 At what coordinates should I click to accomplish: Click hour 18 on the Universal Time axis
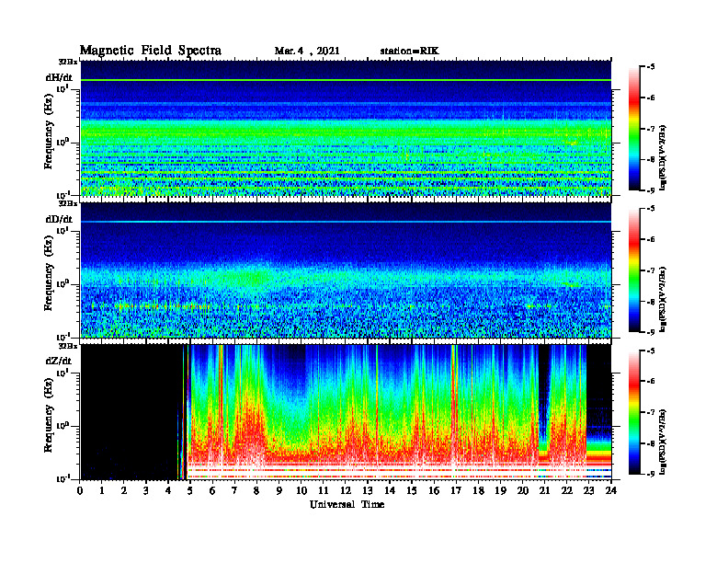coord(478,490)
